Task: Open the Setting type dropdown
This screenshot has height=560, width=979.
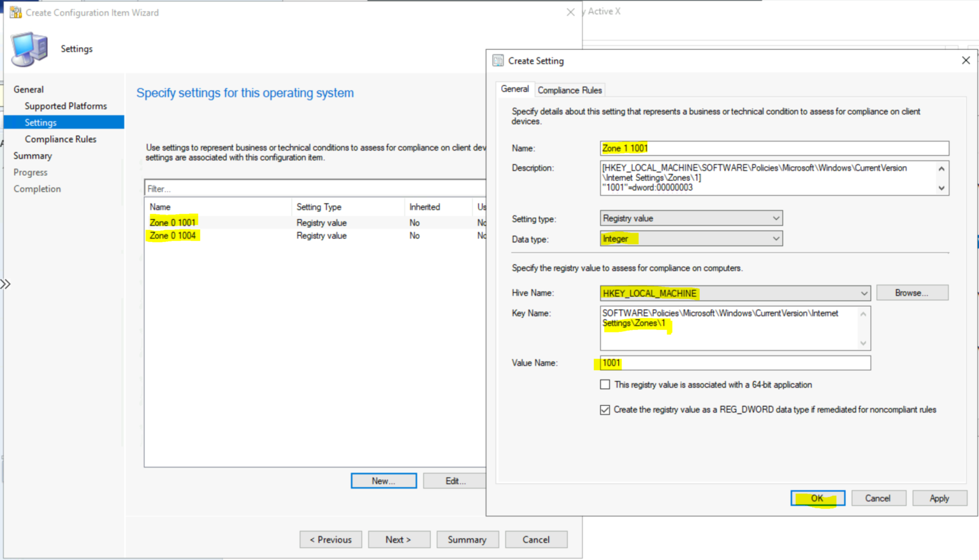Action: (x=775, y=218)
